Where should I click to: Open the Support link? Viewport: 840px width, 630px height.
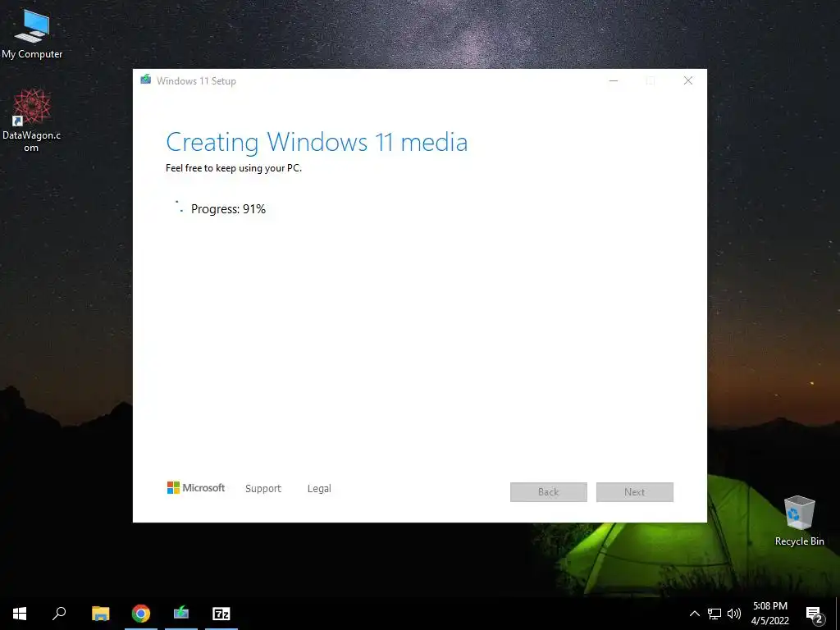[x=263, y=489]
